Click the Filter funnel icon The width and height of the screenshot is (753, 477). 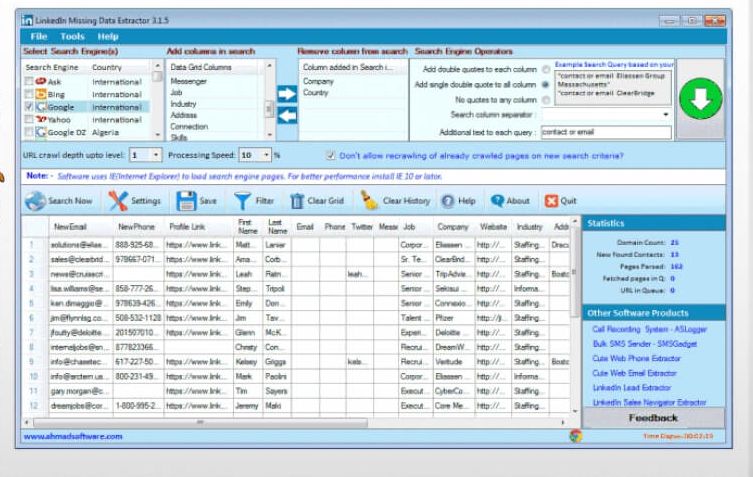pyautogui.click(x=243, y=201)
